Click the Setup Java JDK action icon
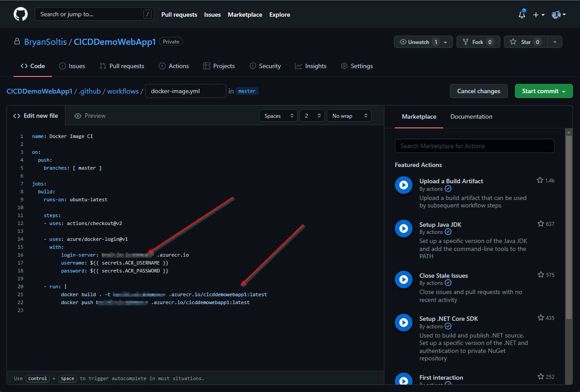 point(403,229)
